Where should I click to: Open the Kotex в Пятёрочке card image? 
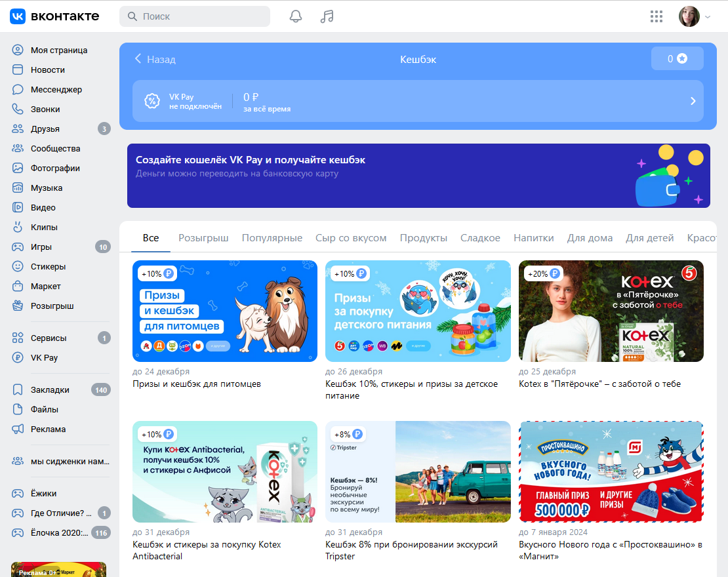[611, 311]
